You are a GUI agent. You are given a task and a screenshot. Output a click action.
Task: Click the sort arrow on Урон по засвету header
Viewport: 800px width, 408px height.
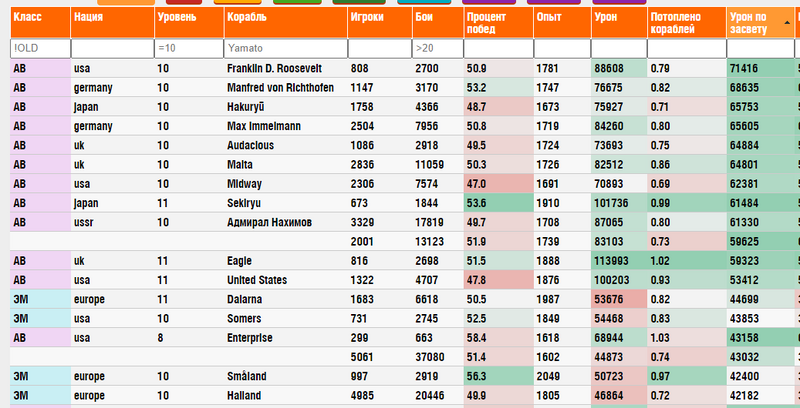pos(787,23)
